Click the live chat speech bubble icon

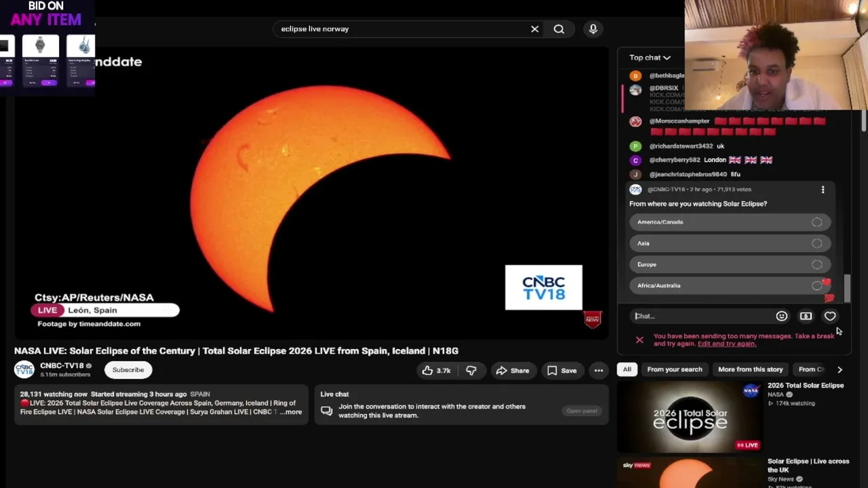327,411
